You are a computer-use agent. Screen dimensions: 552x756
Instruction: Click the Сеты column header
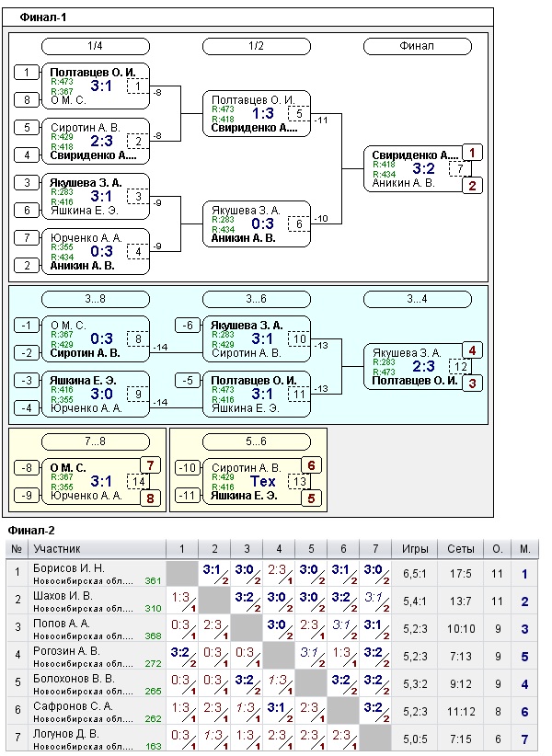pyautogui.click(x=461, y=549)
